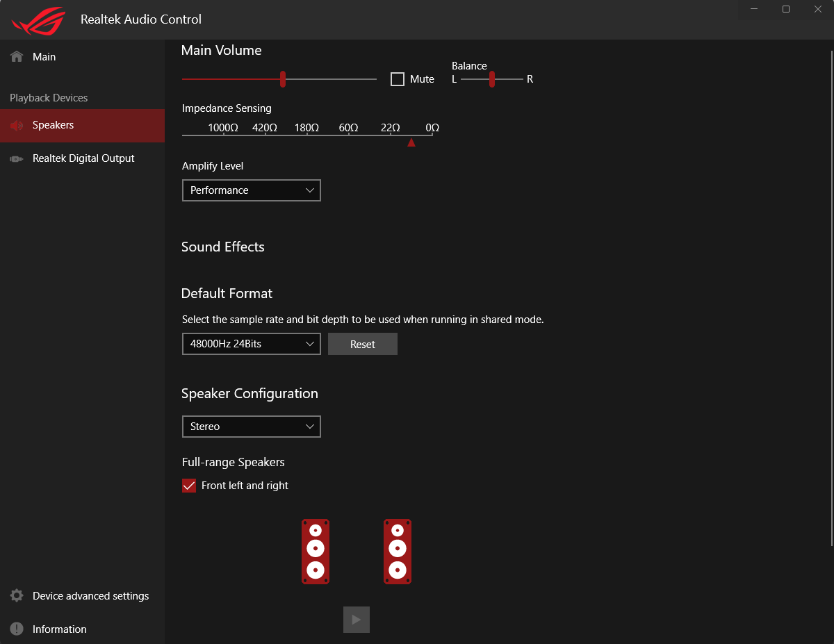Click the vertical scrollbar on the right
The height and width of the screenshot is (644, 834).
click(x=831, y=299)
